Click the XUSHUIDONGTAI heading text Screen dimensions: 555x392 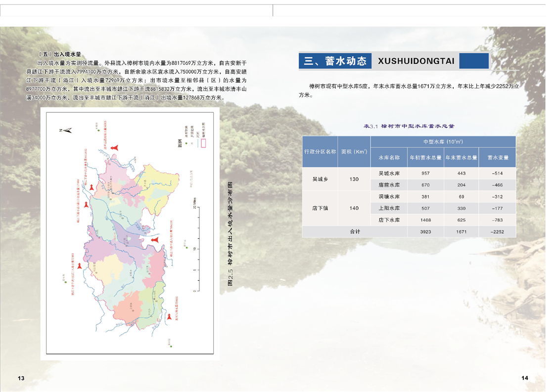(416, 61)
